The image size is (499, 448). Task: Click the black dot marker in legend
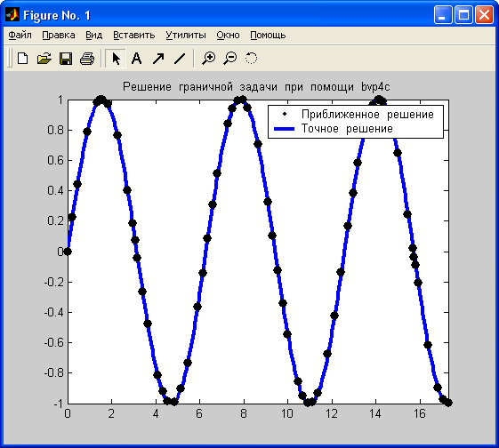click(x=285, y=114)
